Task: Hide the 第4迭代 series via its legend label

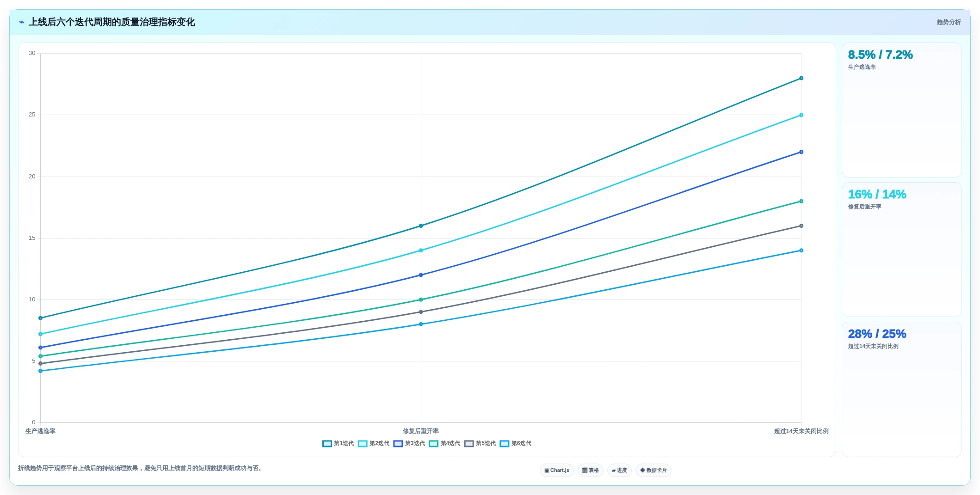Action: [450, 444]
